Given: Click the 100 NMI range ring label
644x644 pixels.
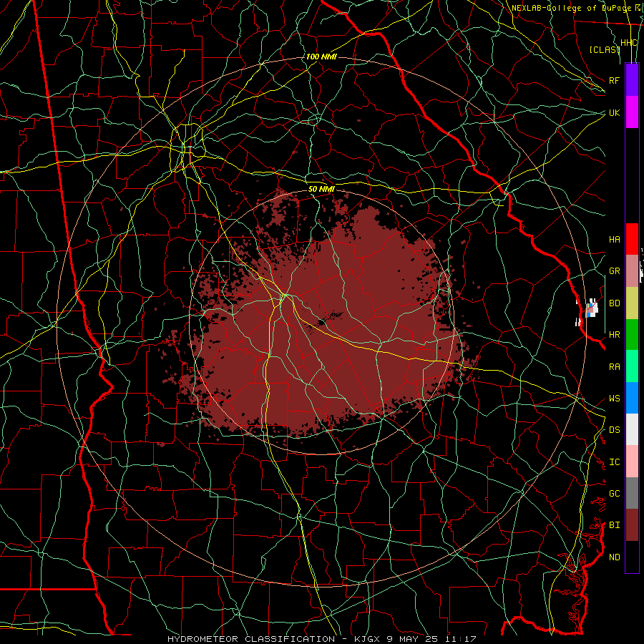Looking at the screenshot, I should (x=321, y=57).
